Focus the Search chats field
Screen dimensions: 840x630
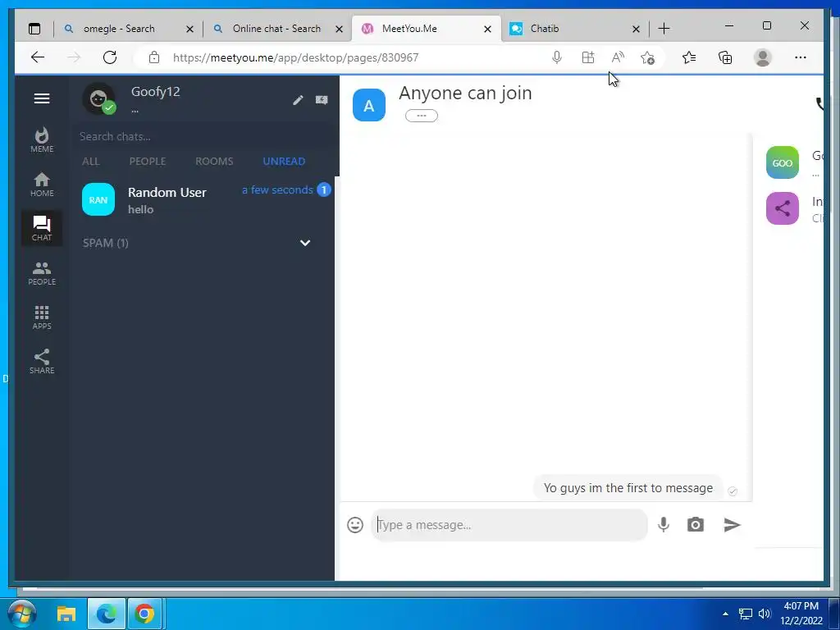click(x=203, y=137)
